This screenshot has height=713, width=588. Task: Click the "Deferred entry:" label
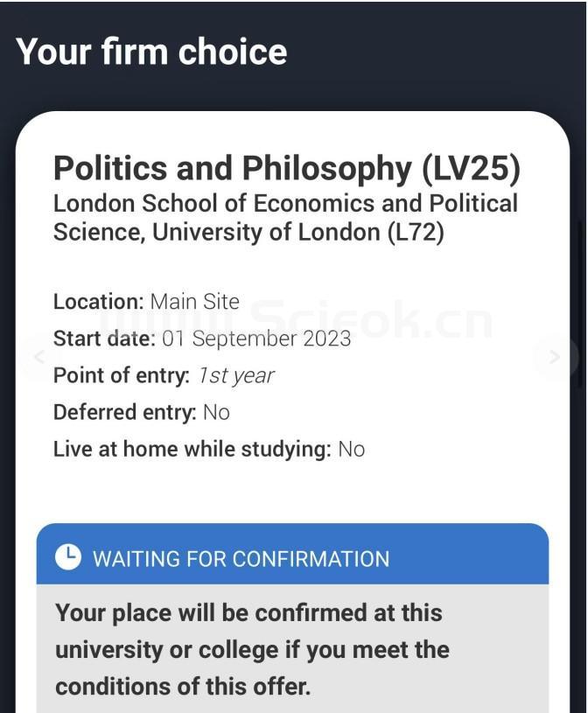click(124, 412)
